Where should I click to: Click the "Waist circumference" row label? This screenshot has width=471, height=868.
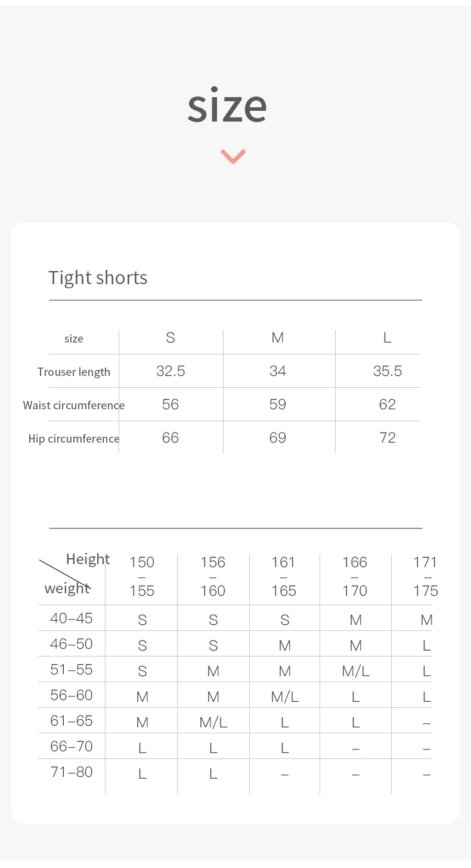[74, 405]
